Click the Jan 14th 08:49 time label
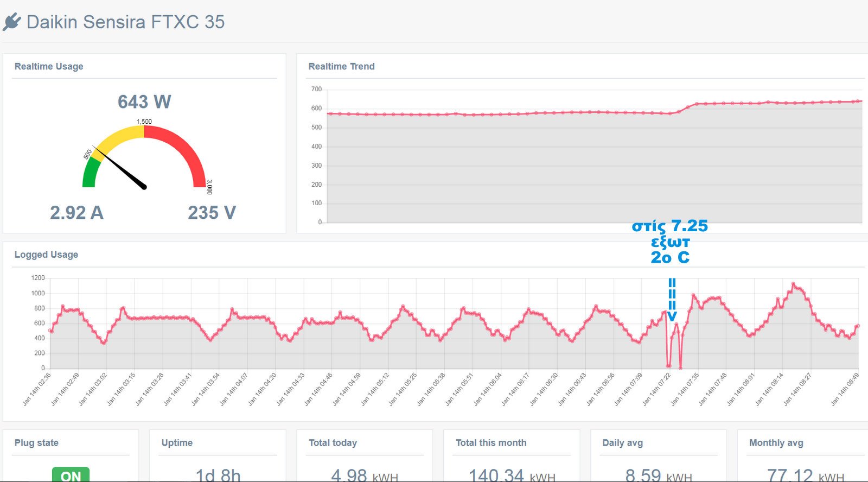This screenshot has height=482, width=868. point(845,389)
